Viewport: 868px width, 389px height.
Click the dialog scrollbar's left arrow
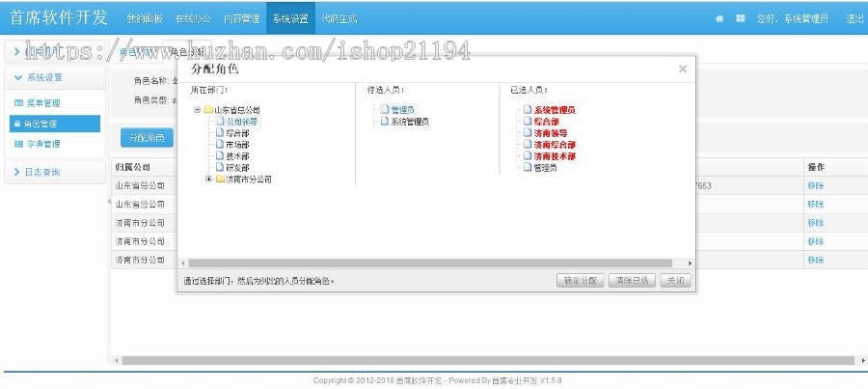click(182, 264)
